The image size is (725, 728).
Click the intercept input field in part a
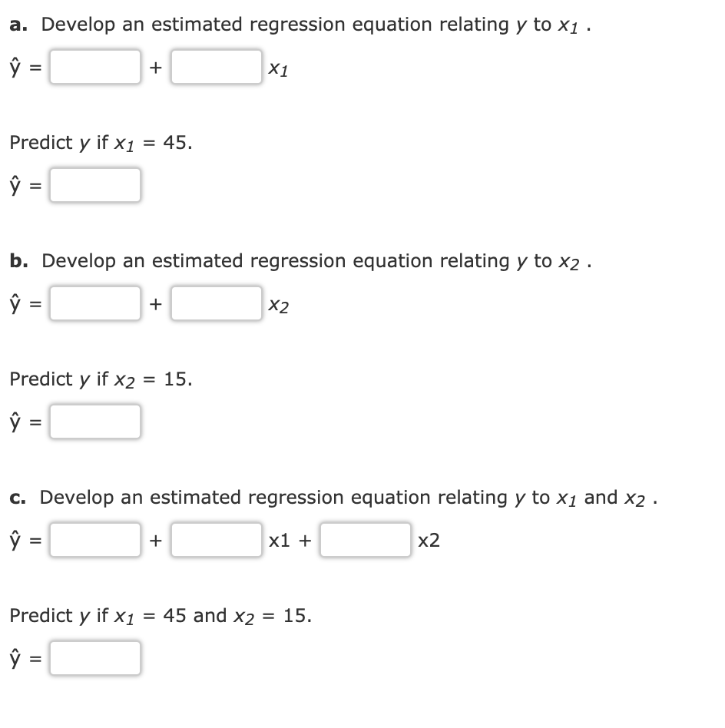94,68
